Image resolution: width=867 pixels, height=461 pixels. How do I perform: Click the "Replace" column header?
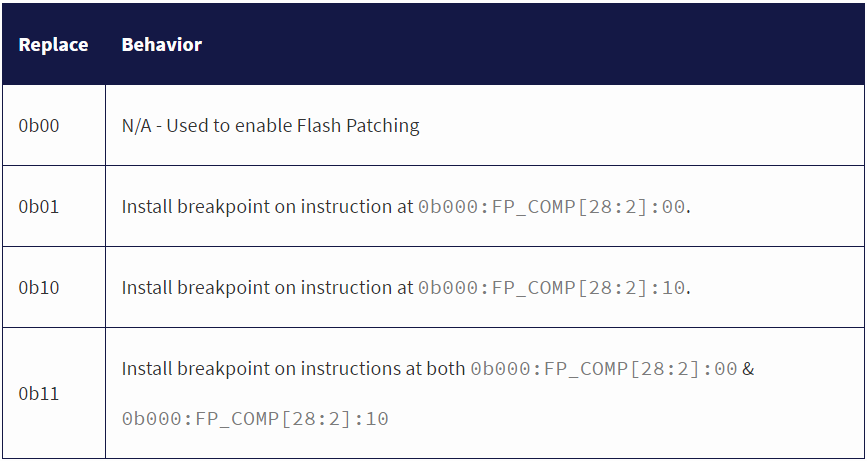point(53,45)
